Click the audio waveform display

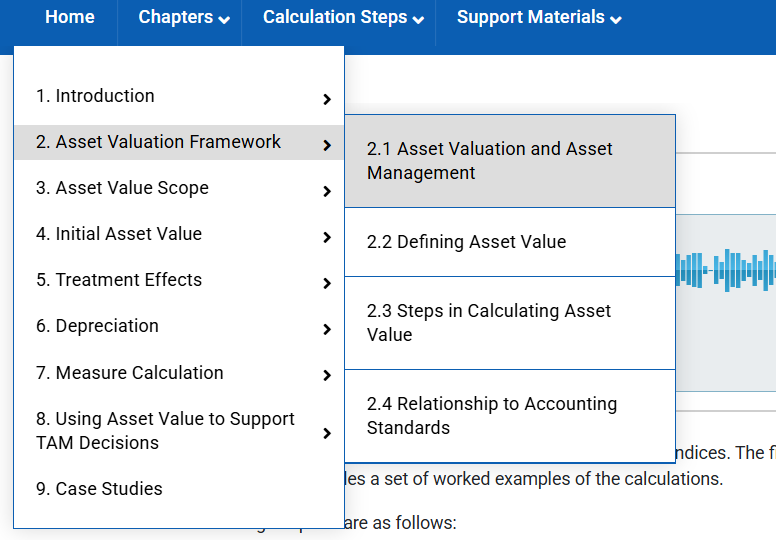(726, 270)
